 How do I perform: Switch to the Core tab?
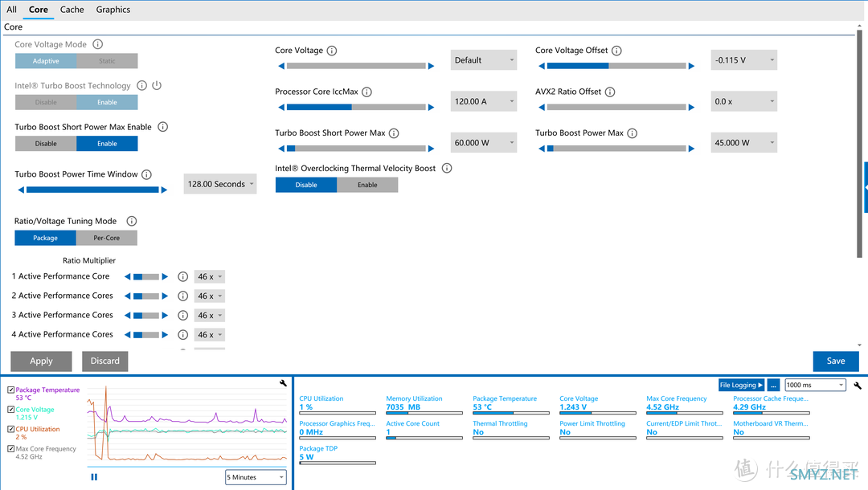(39, 10)
